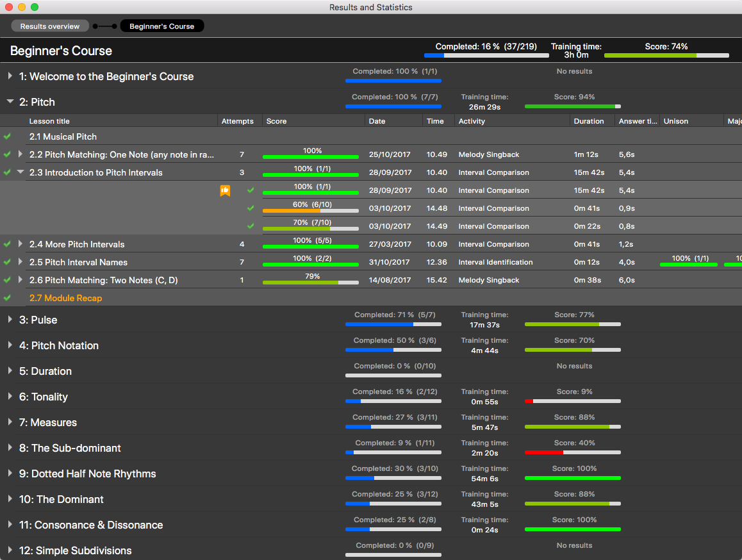Expand module 3: Pulse
Screen dimensions: 742x560
point(10,320)
